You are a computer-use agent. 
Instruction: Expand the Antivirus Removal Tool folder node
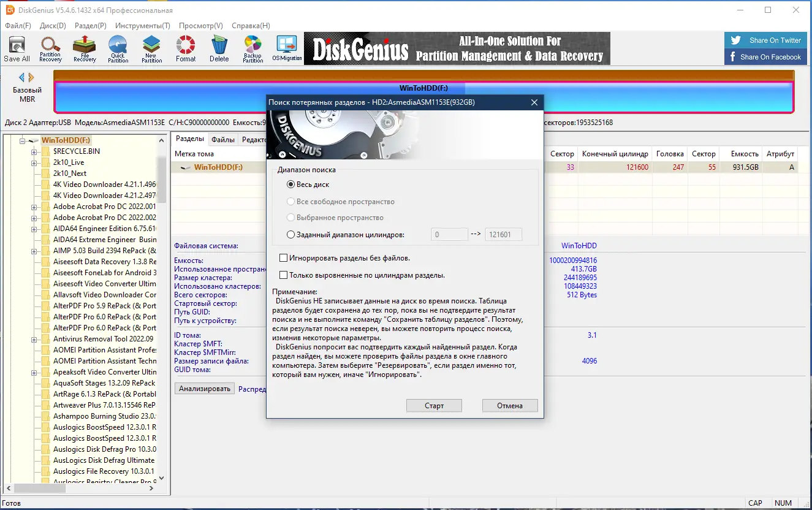click(x=34, y=339)
